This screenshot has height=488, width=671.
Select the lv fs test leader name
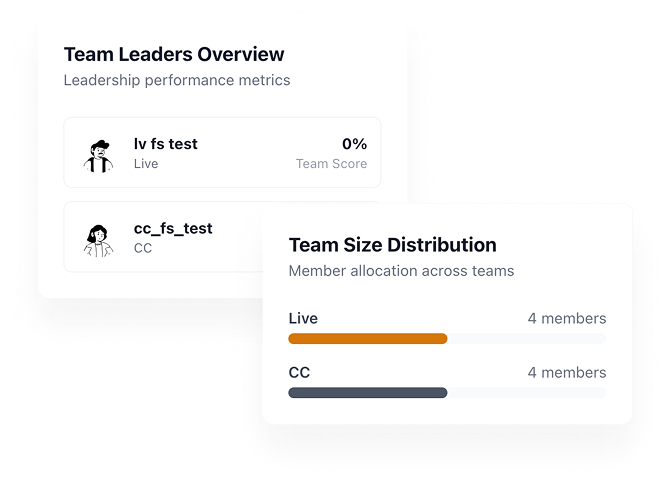[x=165, y=144]
